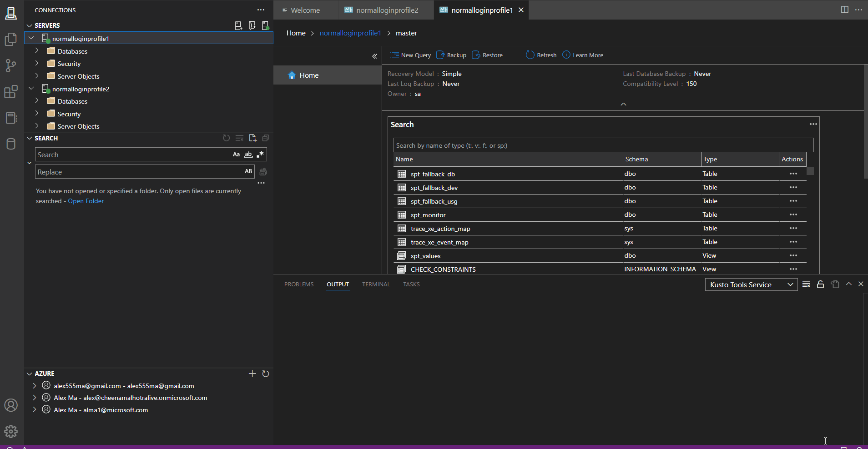The width and height of the screenshot is (868, 449).
Task: Switch to the Welcome tab
Action: (305, 10)
